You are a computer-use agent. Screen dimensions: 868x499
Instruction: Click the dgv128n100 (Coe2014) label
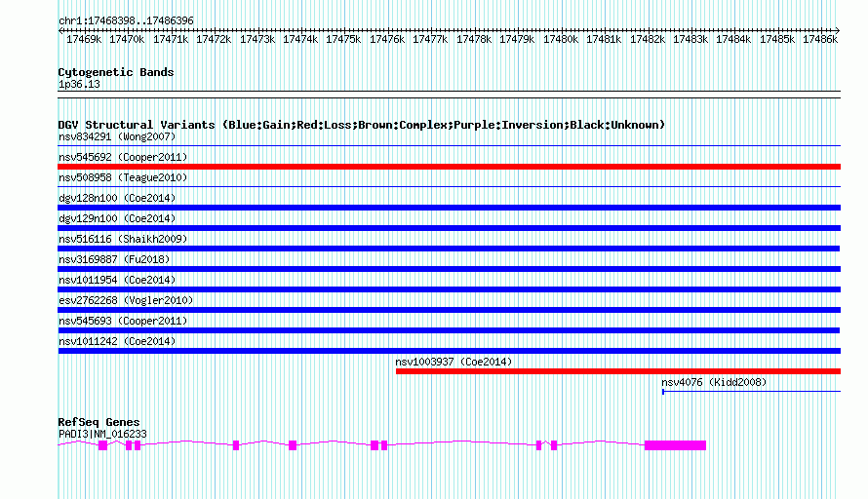pyautogui.click(x=117, y=198)
